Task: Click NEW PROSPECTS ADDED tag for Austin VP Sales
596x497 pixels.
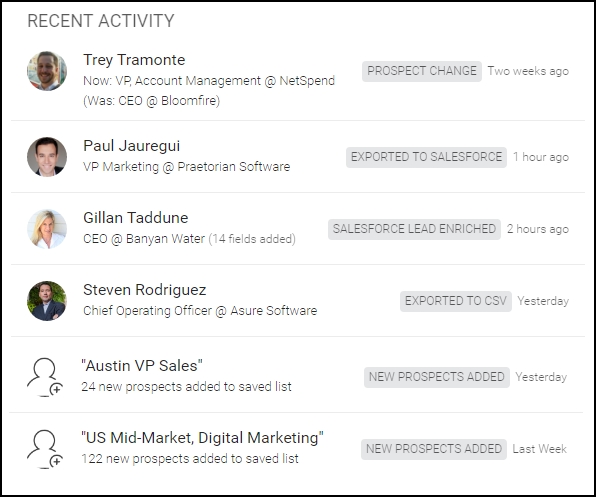Action: [x=437, y=377]
